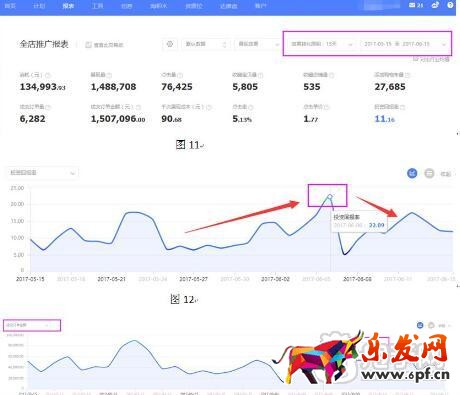Open 达摩盘 in the top navigation

pos(229,6)
